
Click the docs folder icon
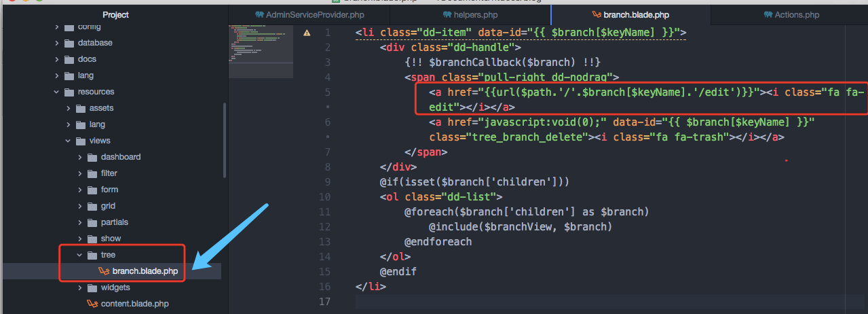[69, 59]
